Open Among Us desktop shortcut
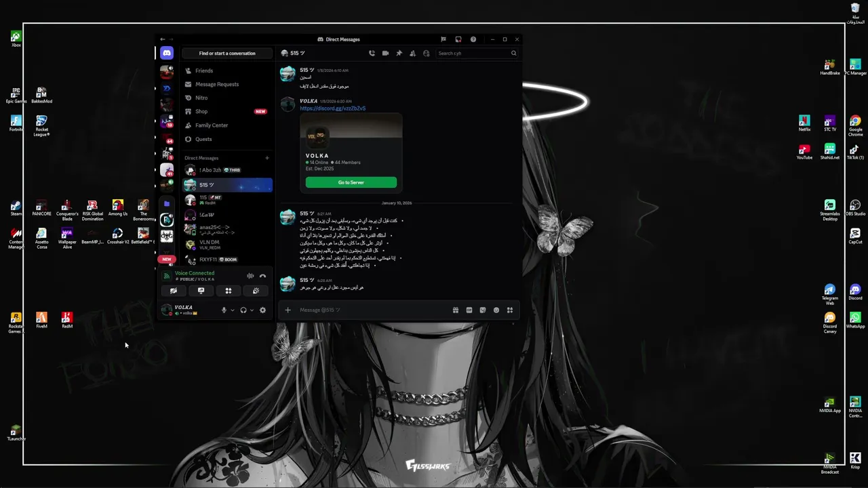868x488 pixels. pyautogui.click(x=118, y=209)
